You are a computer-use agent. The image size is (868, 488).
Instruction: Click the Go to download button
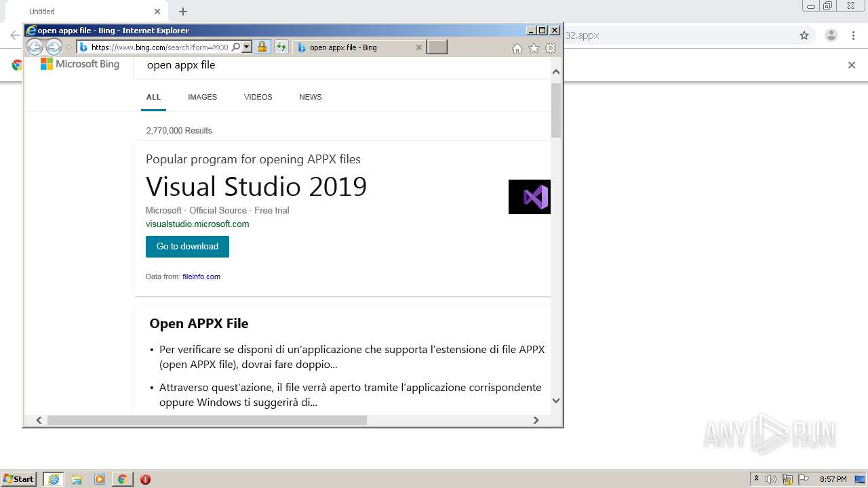[187, 247]
